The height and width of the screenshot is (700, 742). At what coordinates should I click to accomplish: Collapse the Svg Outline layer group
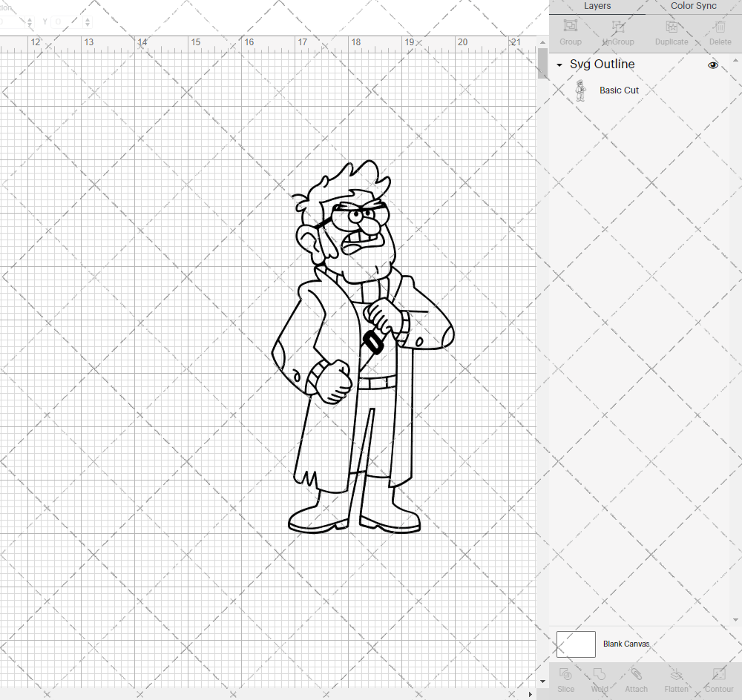point(559,65)
